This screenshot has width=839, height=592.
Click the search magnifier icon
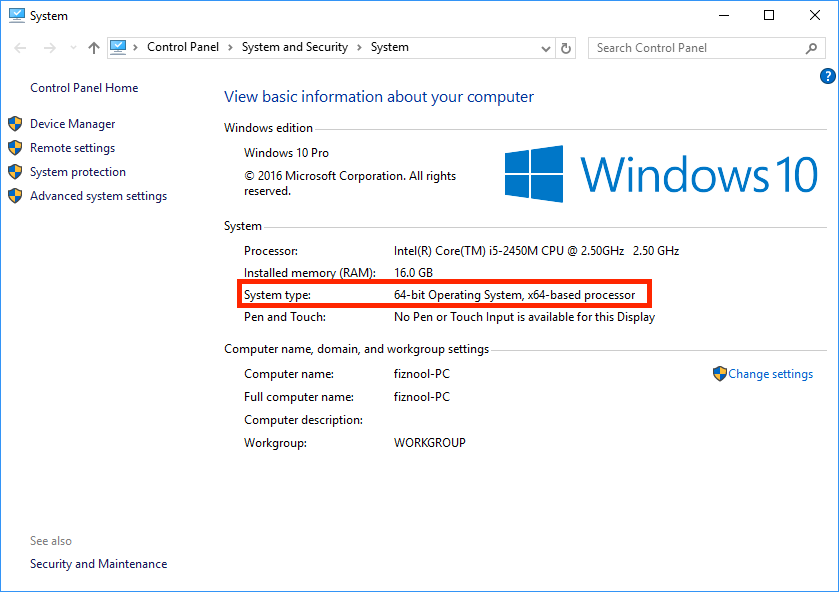[x=810, y=47]
